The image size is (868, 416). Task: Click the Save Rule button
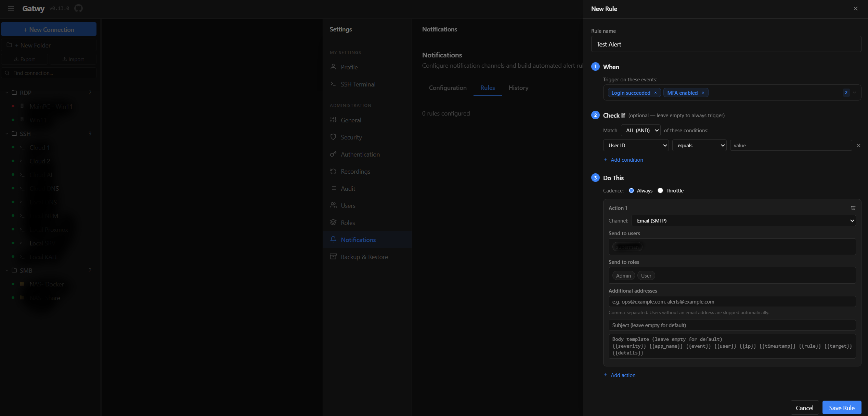coord(842,407)
